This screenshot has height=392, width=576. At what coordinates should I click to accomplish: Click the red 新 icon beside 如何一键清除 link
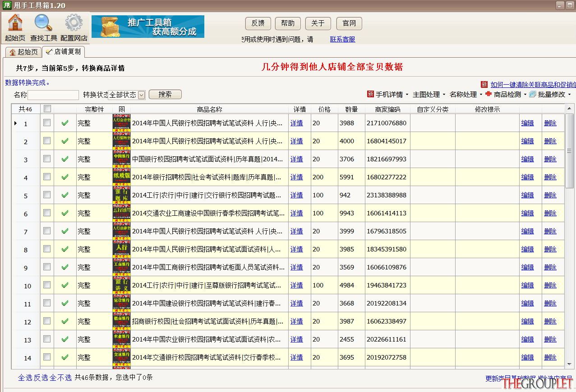[484, 84]
